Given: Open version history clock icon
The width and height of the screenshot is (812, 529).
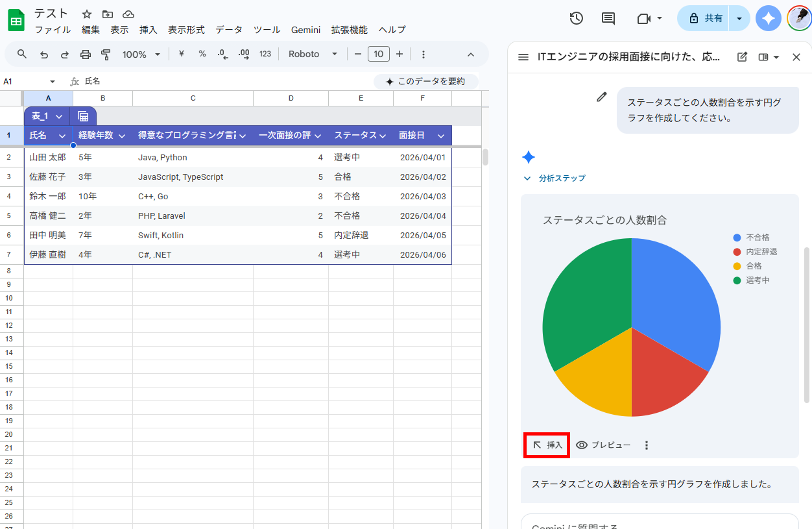Looking at the screenshot, I should point(576,18).
